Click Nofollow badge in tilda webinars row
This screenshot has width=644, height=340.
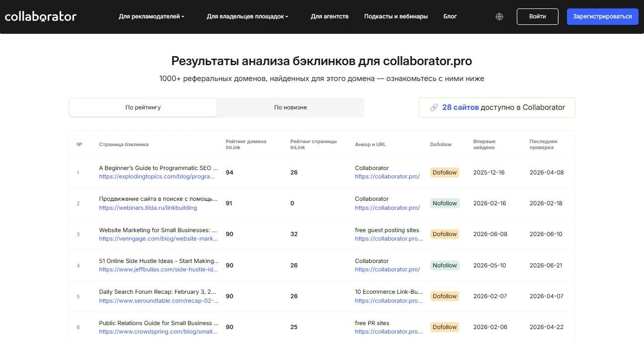pyautogui.click(x=445, y=203)
